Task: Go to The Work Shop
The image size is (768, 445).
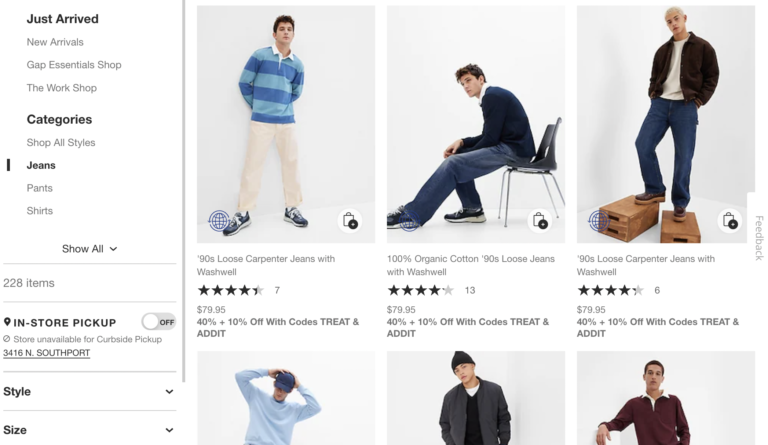Action: 62,88
